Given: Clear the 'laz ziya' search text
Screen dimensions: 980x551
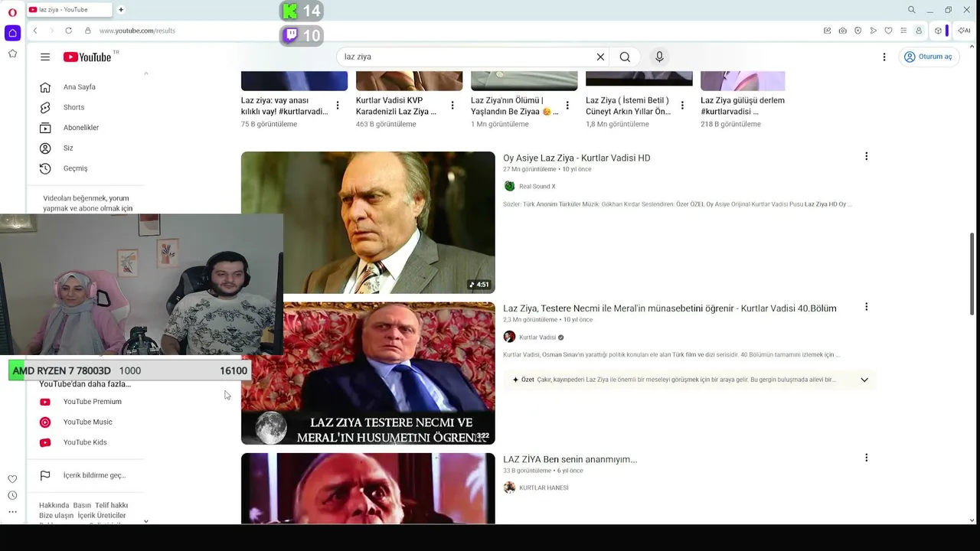Looking at the screenshot, I should click(x=600, y=57).
